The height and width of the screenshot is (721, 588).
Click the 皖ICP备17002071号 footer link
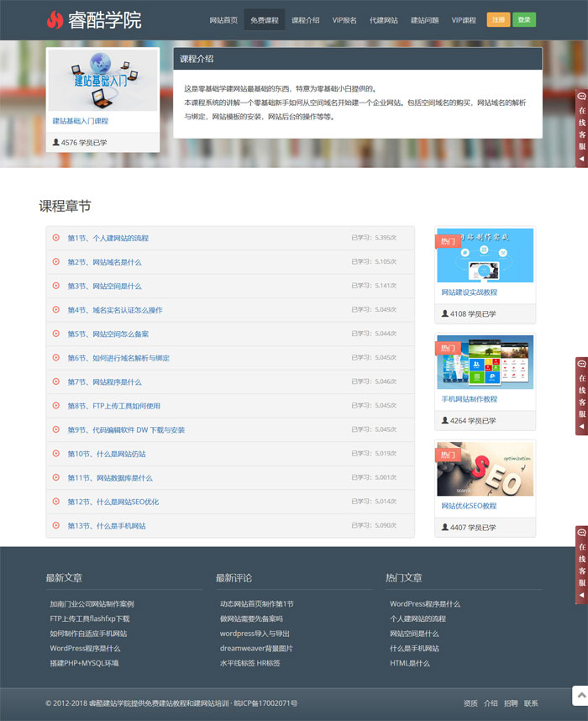(265, 703)
